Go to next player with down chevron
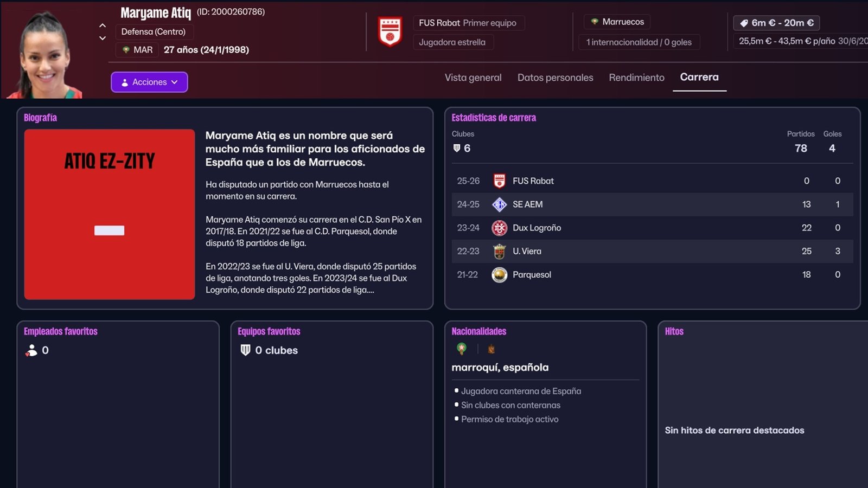The image size is (868, 488). point(103,38)
